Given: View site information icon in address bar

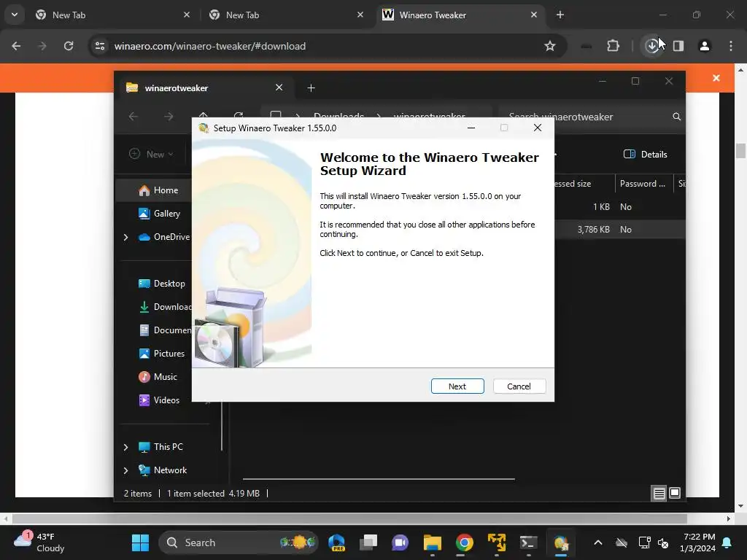Looking at the screenshot, I should coord(100,46).
